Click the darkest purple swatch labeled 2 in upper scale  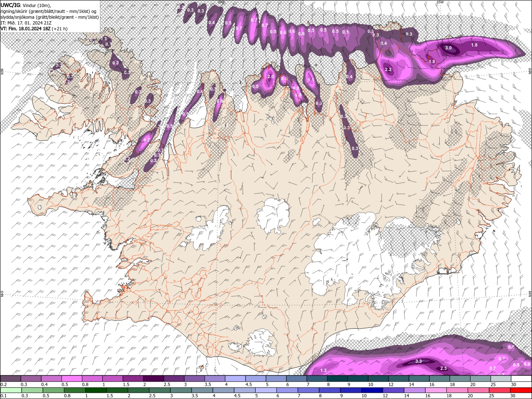153,379
